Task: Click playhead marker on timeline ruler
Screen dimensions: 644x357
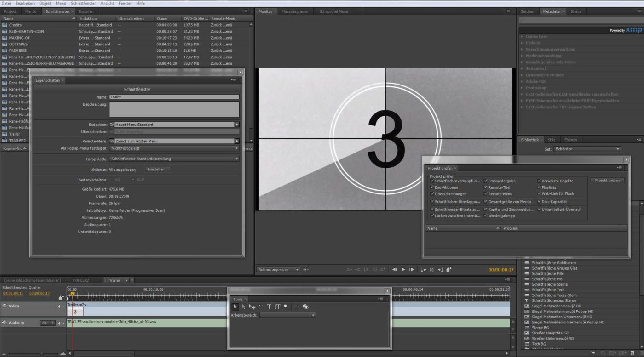Action: click(72, 294)
